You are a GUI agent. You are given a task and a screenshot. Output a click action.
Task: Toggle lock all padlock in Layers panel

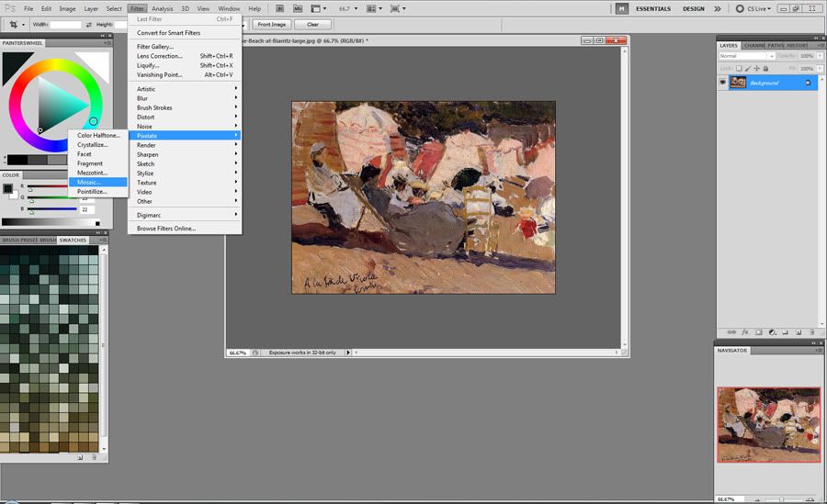(765, 69)
